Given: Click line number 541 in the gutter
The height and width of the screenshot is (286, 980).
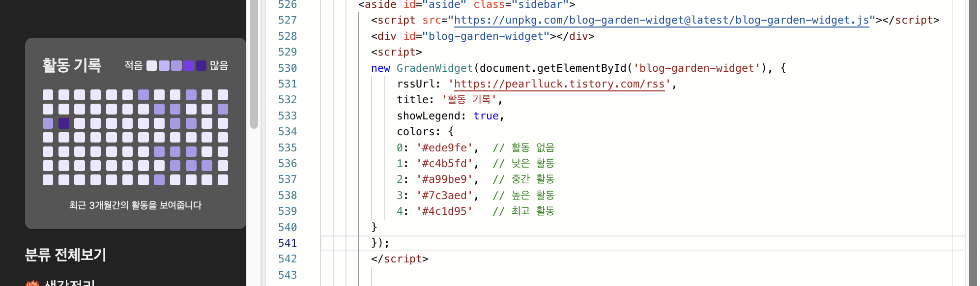Looking at the screenshot, I should point(288,243).
